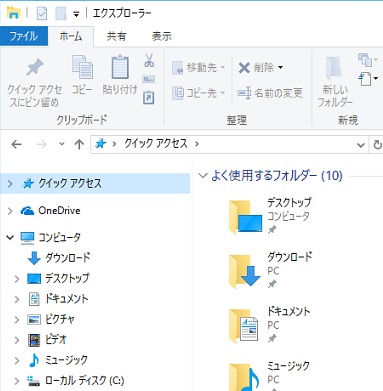Click the Quick Access star in address bar
This screenshot has height=391, width=383.
pyautogui.click(x=101, y=144)
